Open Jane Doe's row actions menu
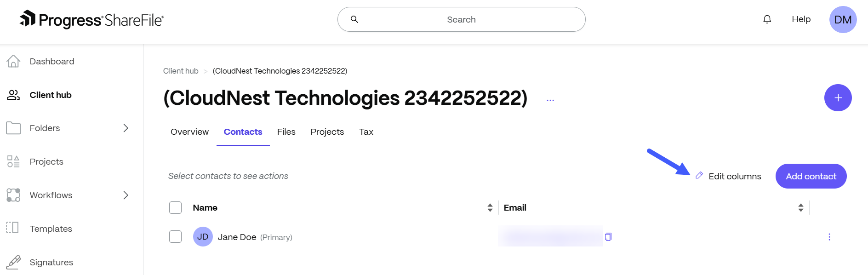 pos(829,237)
